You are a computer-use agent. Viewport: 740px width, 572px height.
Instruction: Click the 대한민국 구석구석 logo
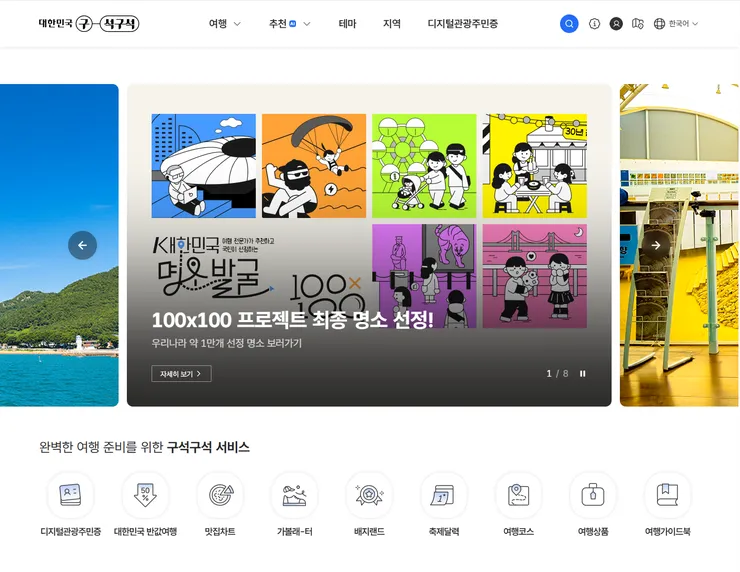(x=89, y=24)
